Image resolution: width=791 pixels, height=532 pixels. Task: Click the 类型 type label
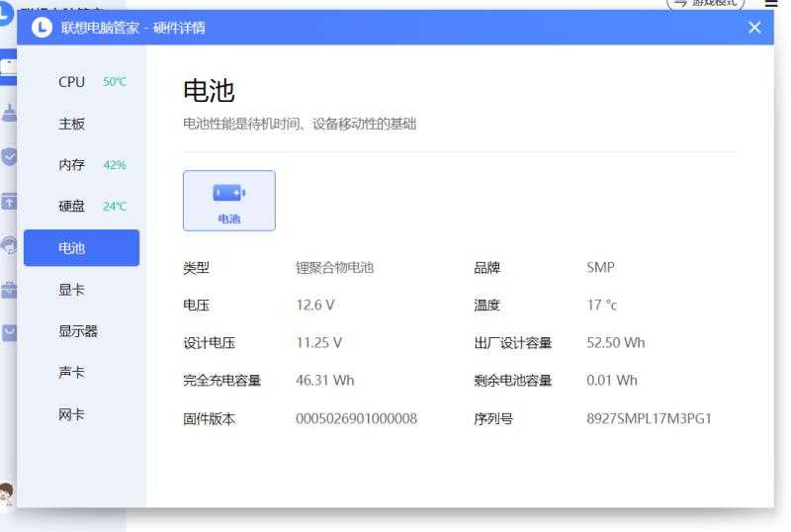point(196,268)
